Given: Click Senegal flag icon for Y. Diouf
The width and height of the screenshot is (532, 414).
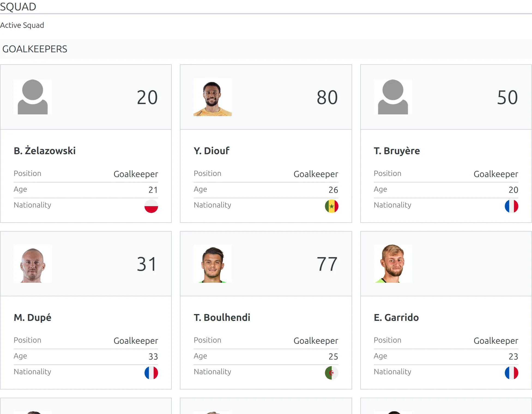Looking at the screenshot, I should click(331, 206).
